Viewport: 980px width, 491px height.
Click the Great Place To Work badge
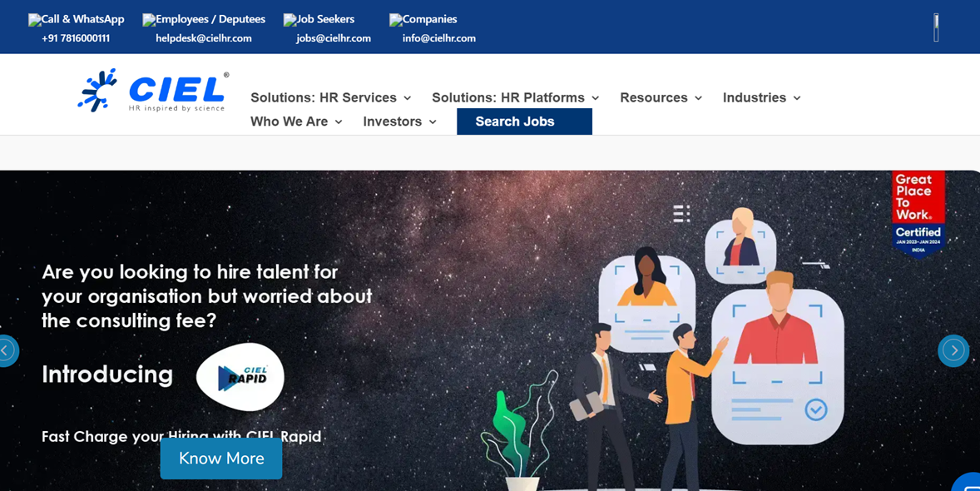click(x=918, y=214)
